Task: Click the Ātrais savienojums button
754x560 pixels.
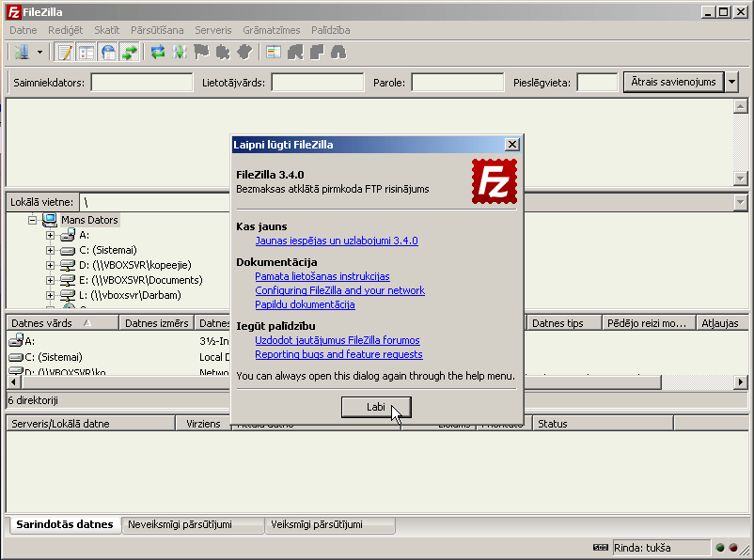Action: click(673, 82)
